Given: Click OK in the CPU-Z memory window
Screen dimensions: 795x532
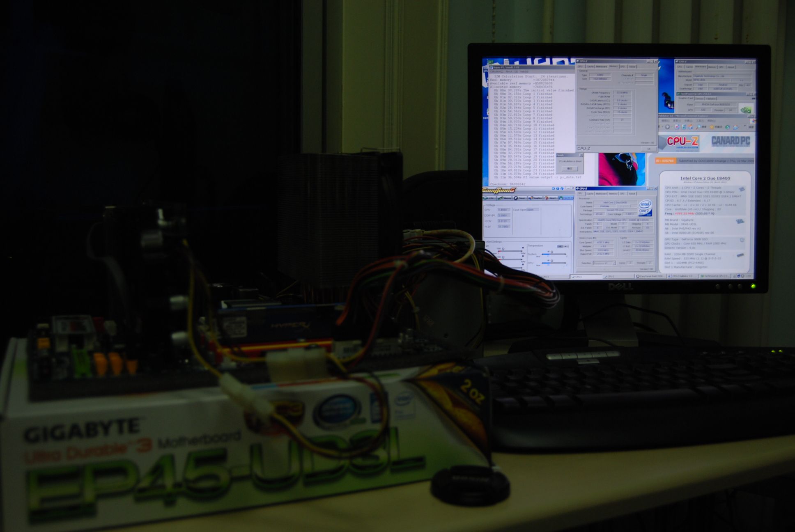Looking at the screenshot, I should pyautogui.click(x=649, y=149).
